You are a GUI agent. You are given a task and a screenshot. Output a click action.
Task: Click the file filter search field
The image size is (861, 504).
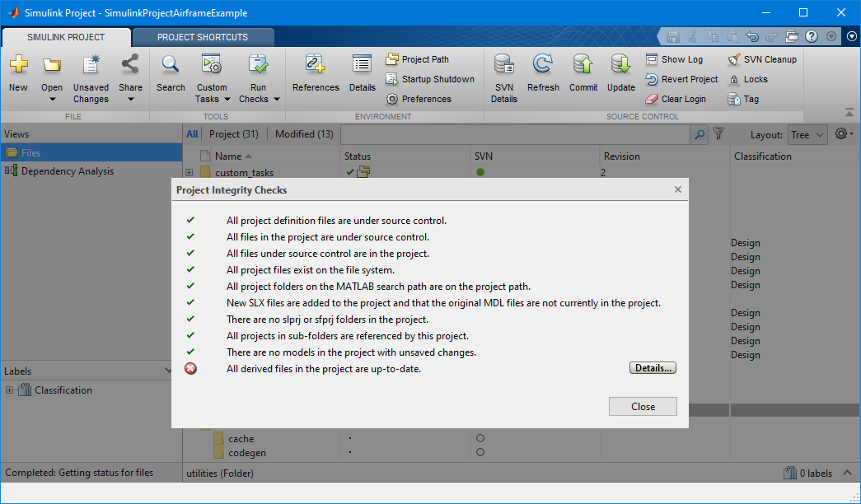coord(515,134)
